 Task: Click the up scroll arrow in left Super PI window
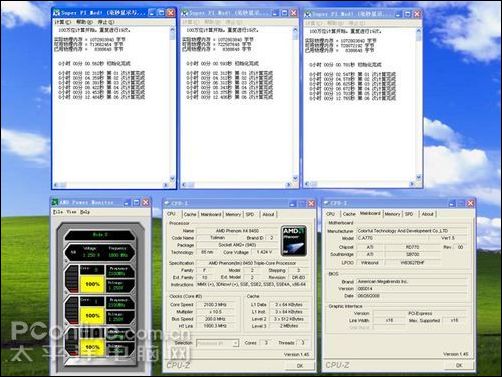pyautogui.click(x=172, y=30)
